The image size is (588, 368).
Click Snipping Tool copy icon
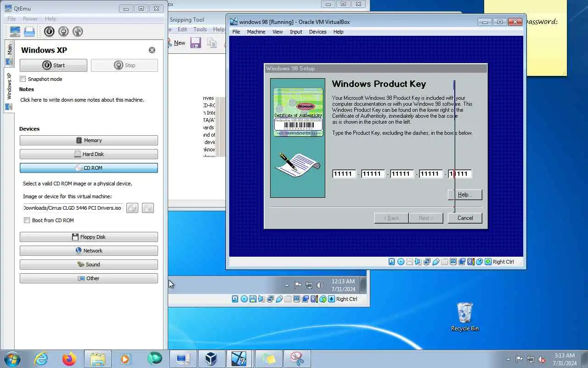(x=211, y=43)
